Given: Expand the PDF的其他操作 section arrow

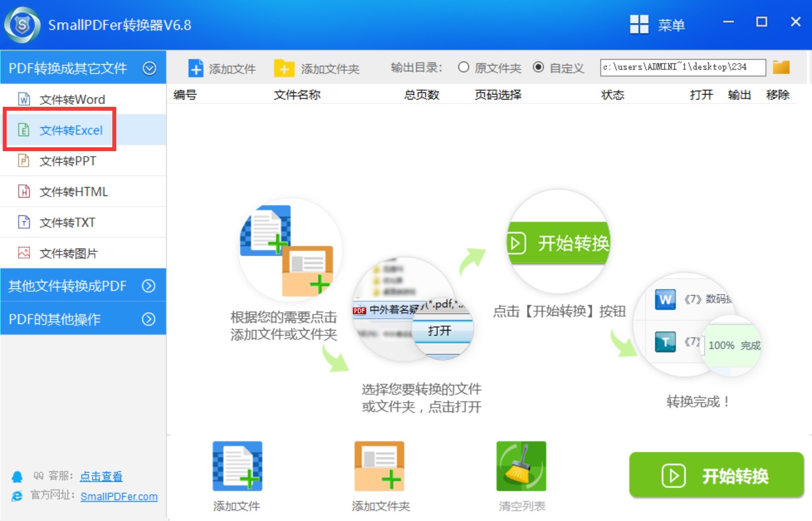Looking at the screenshot, I should point(148,319).
